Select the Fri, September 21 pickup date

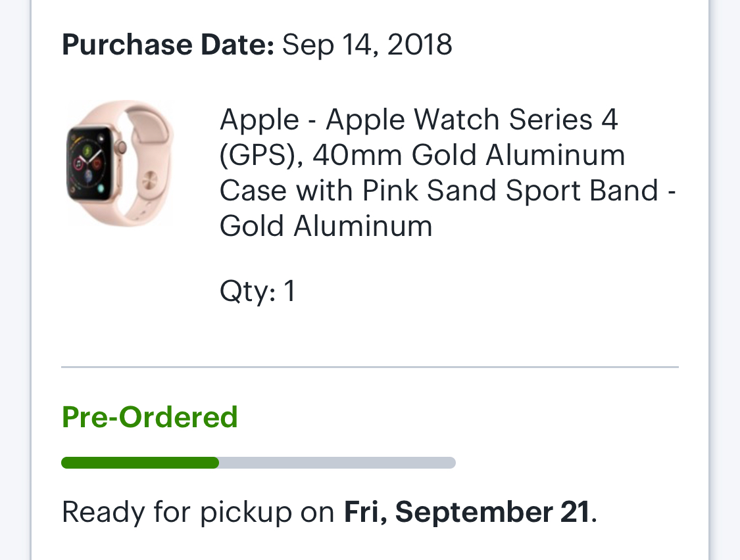(x=467, y=512)
